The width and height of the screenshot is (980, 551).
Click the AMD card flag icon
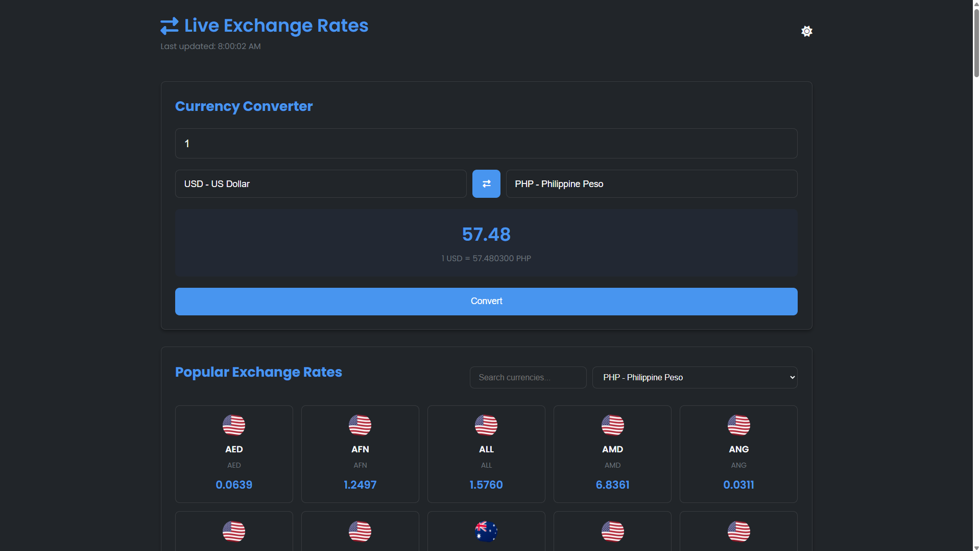pyautogui.click(x=612, y=425)
